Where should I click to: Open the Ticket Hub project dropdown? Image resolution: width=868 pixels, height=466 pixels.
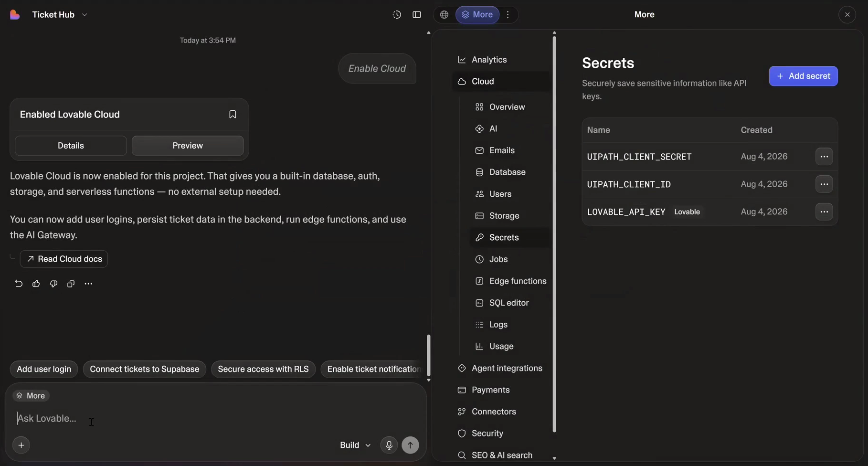60,15
